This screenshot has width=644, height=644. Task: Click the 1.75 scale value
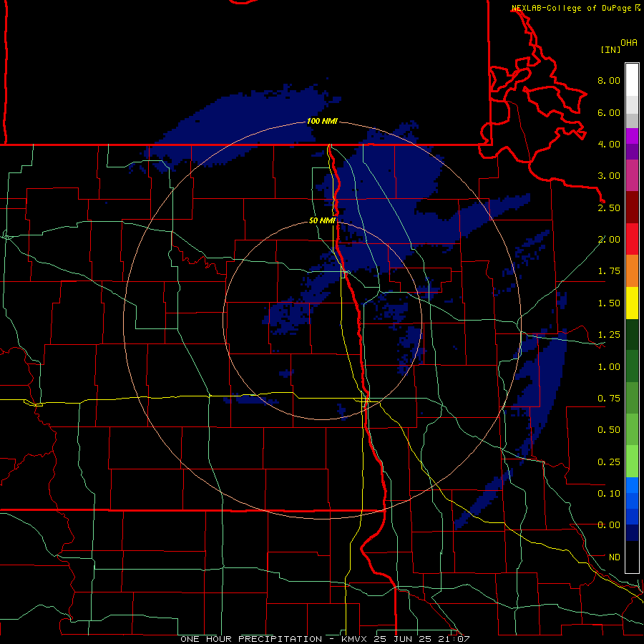tap(609, 271)
